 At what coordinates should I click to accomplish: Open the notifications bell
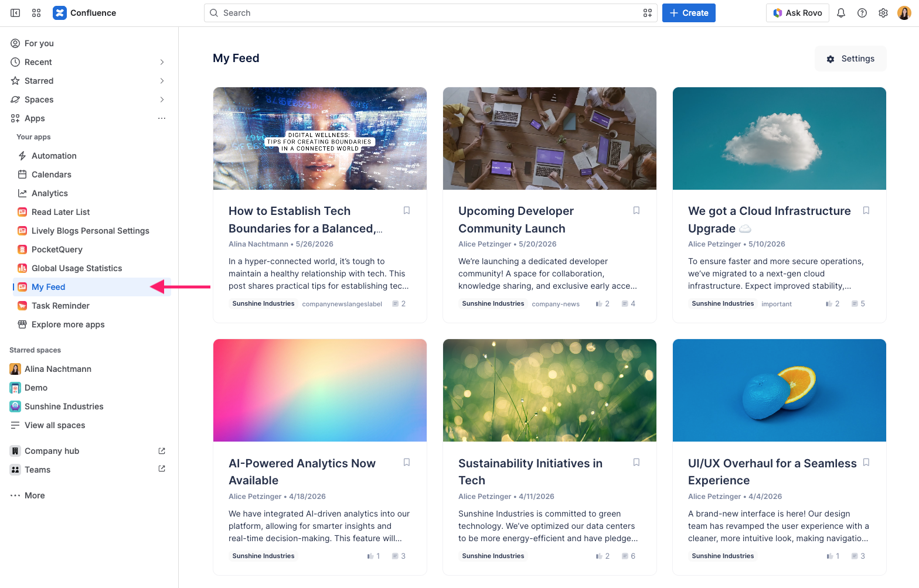pyautogui.click(x=841, y=13)
